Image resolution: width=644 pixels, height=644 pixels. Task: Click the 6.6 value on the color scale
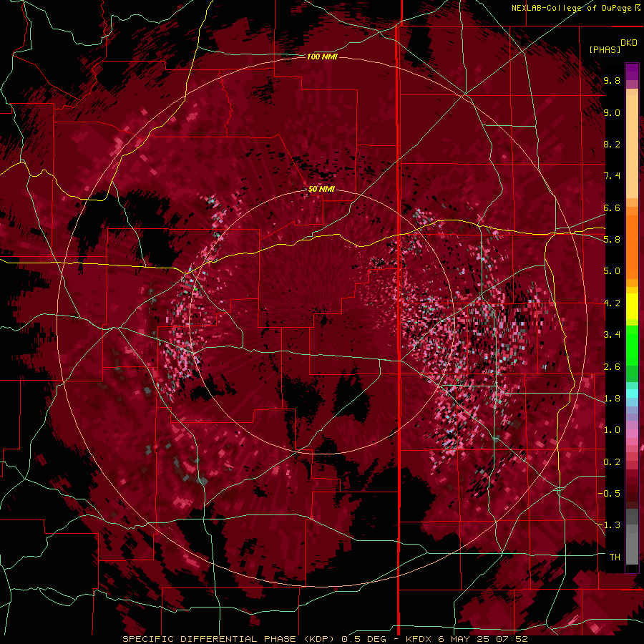click(612, 208)
